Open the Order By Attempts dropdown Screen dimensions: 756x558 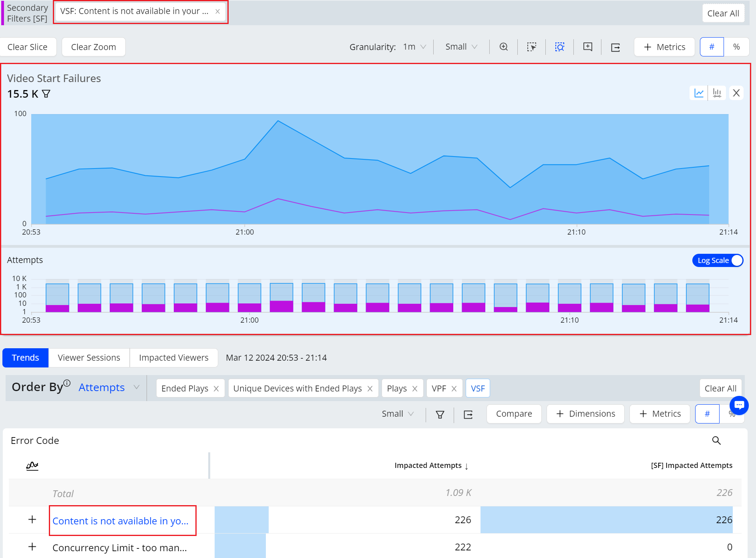pos(109,387)
